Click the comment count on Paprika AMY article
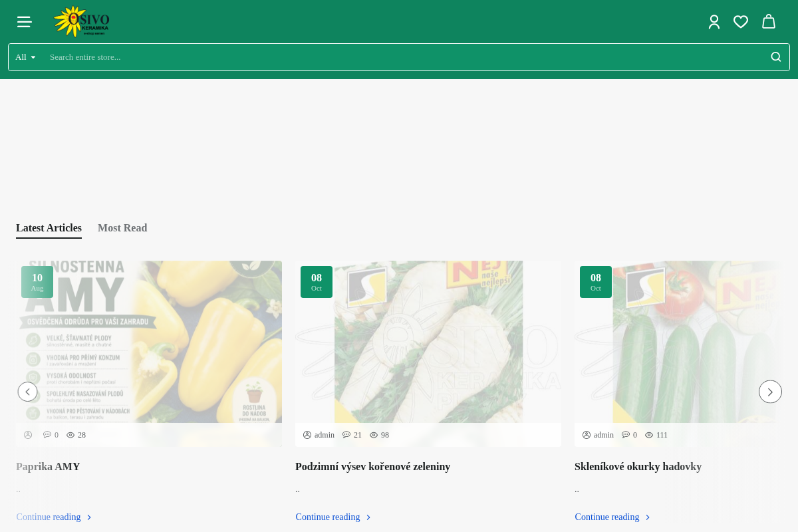The image size is (798, 532). click(x=51, y=435)
